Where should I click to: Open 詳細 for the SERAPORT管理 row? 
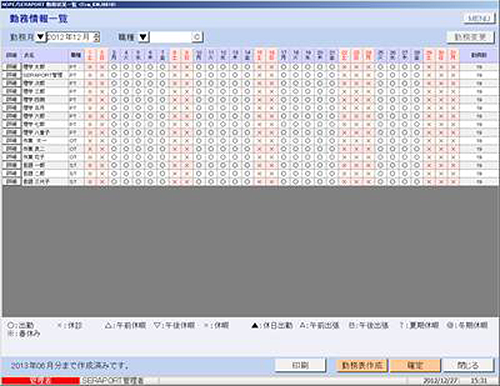click(x=11, y=75)
